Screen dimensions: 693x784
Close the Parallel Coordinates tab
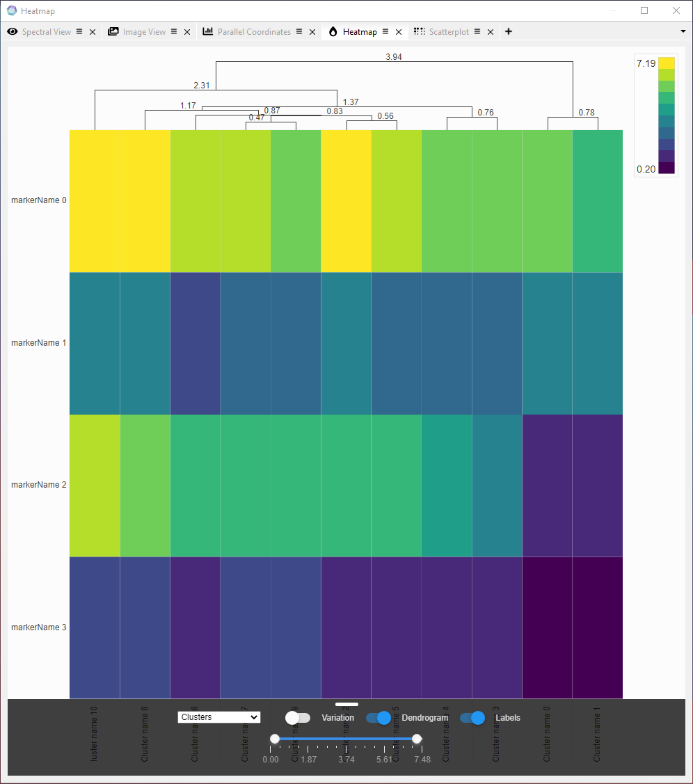pos(312,32)
